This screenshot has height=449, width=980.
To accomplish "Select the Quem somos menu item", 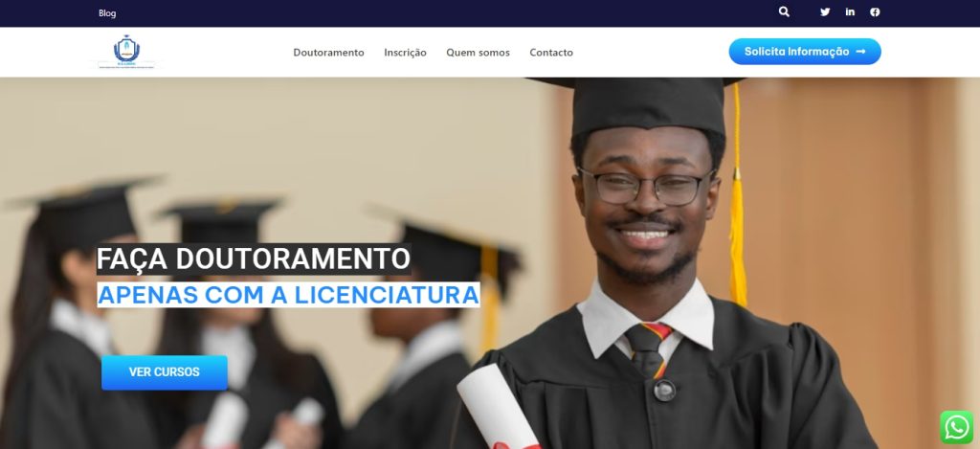I will 479,53.
